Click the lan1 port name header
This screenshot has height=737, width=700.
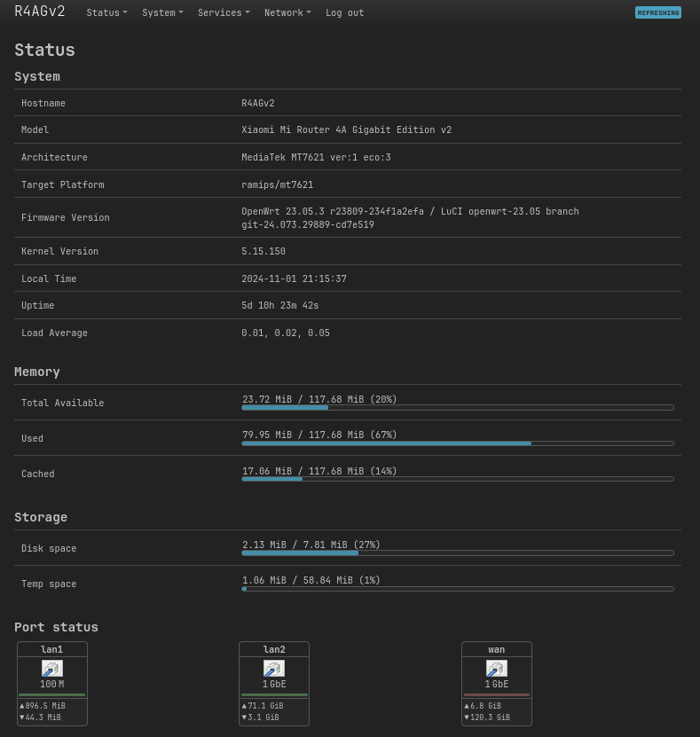(x=52, y=649)
